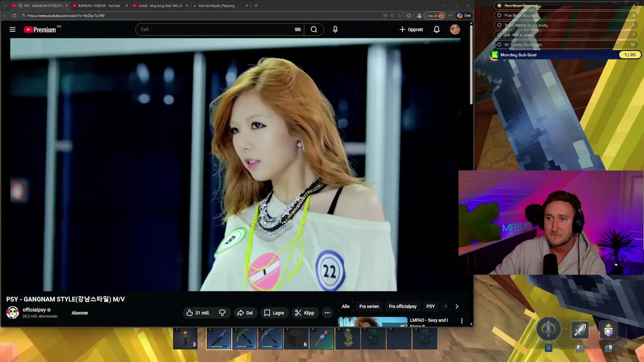This screenshot has height=362, width=644.
Task: Open the YouTube account avatar menu
Action: 455,30
